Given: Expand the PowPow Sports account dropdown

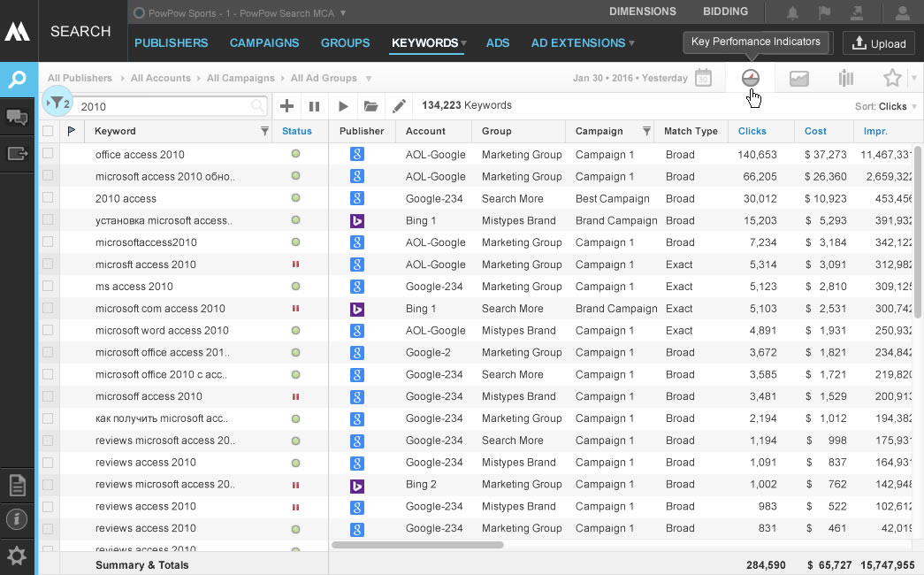Looking at the screenshot, I should (343, 13).
